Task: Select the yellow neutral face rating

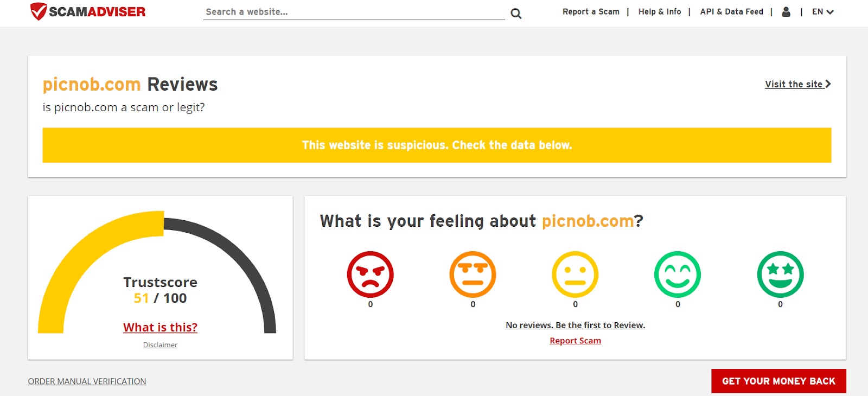Action: click(x=575, y=274)
